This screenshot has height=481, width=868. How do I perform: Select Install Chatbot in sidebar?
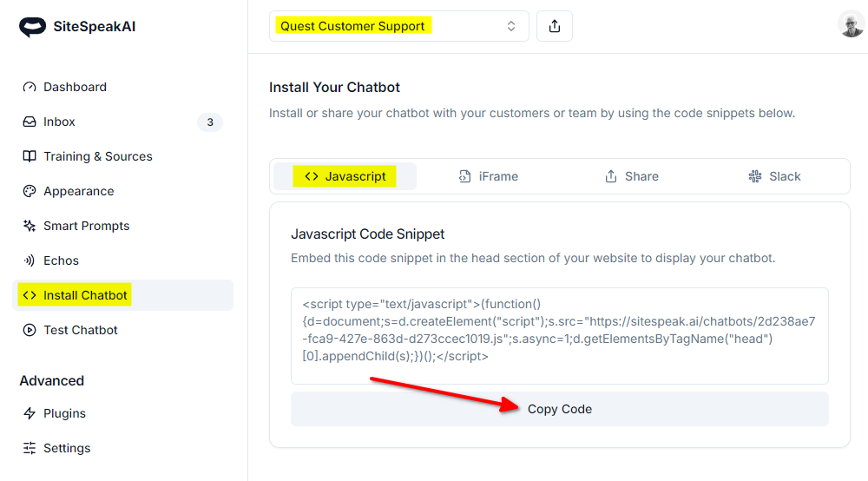tap(85, 295)
